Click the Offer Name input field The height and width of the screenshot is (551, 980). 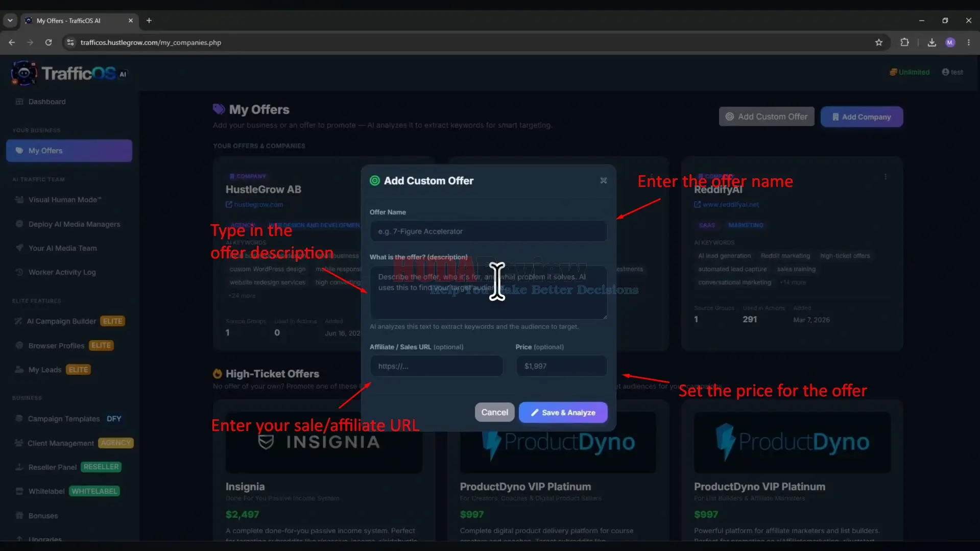pyautogui.click(x=488, y=231)
